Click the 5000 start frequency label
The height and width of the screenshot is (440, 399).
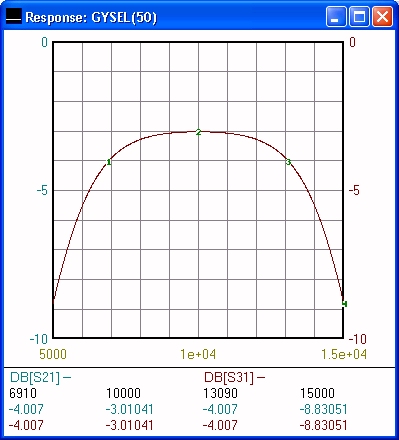53,354
